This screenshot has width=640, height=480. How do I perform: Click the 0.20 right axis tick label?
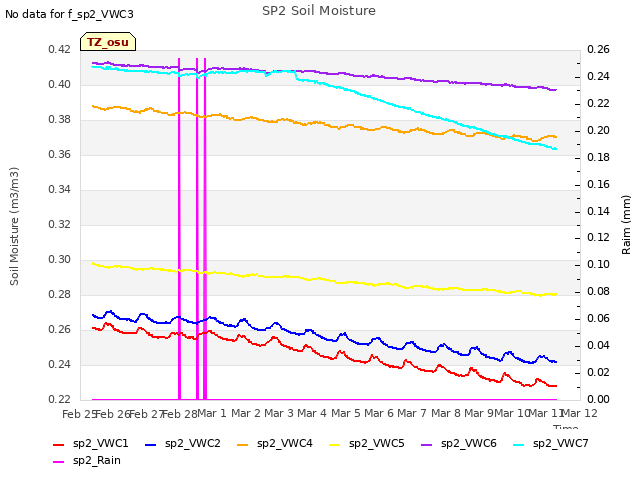click(598, 131)
